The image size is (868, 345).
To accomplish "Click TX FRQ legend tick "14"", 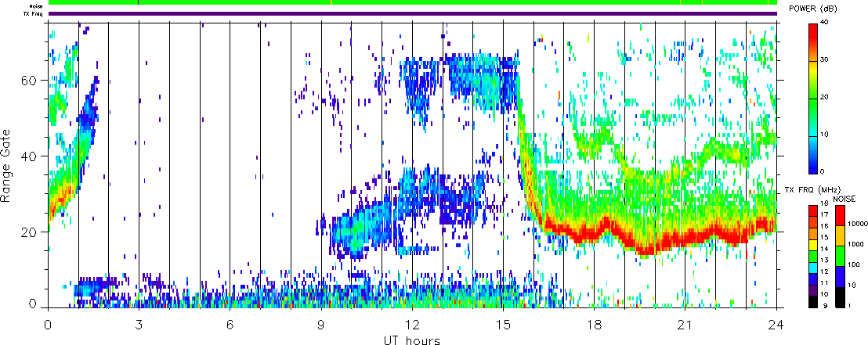I will 825,249.
